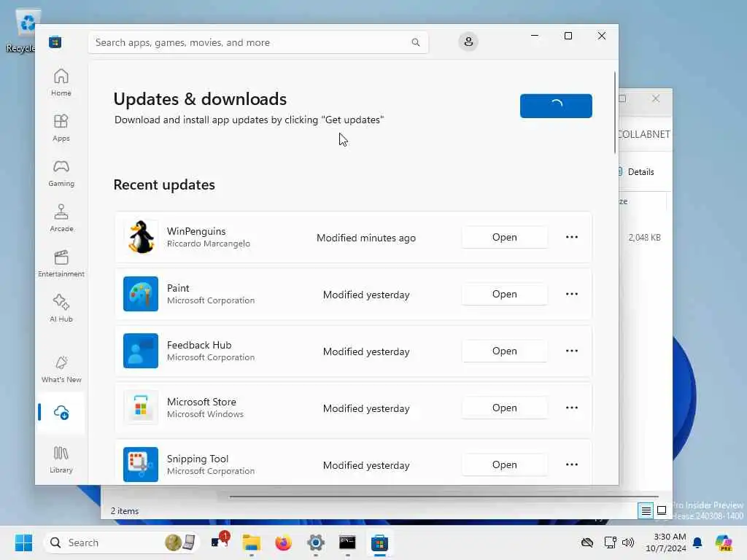Open the terminal app in the taskbar
Image resolution: width=747 pixels, height=560 pixels.
[x=347, y=542]
